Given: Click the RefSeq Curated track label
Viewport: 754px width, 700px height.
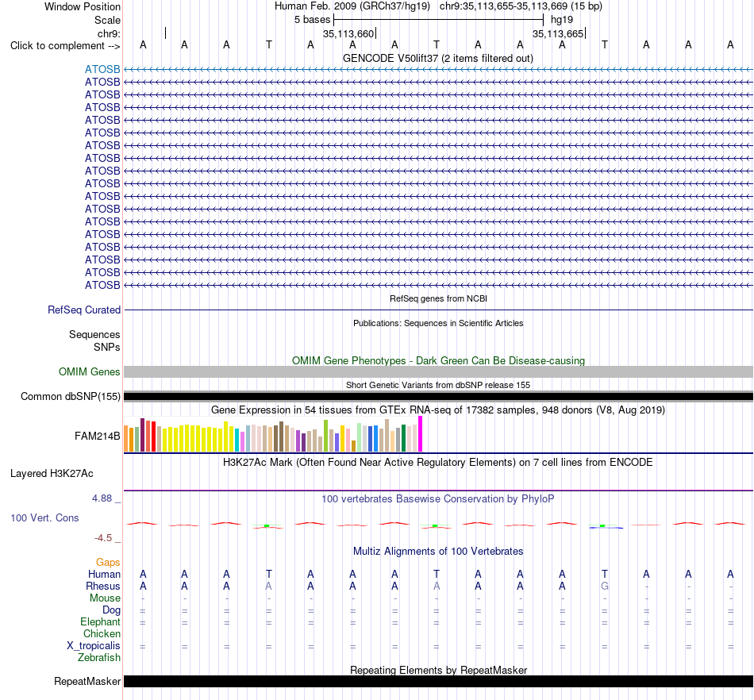Looking at the screenshot, I should [x=83, y=310].
